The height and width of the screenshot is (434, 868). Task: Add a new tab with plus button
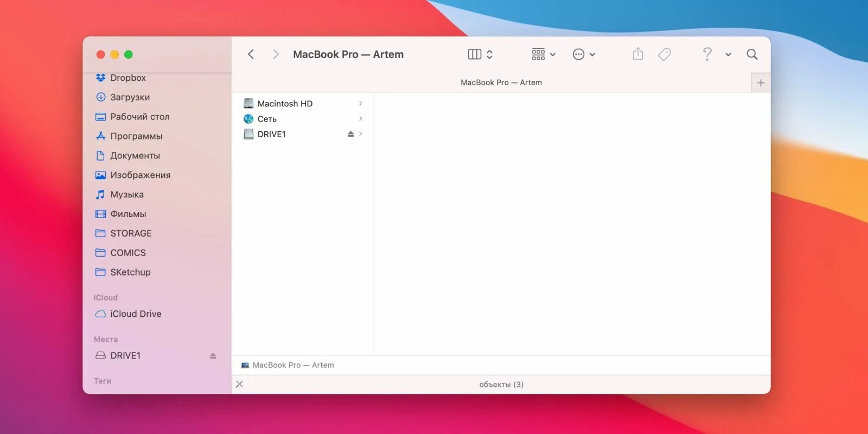761,83
